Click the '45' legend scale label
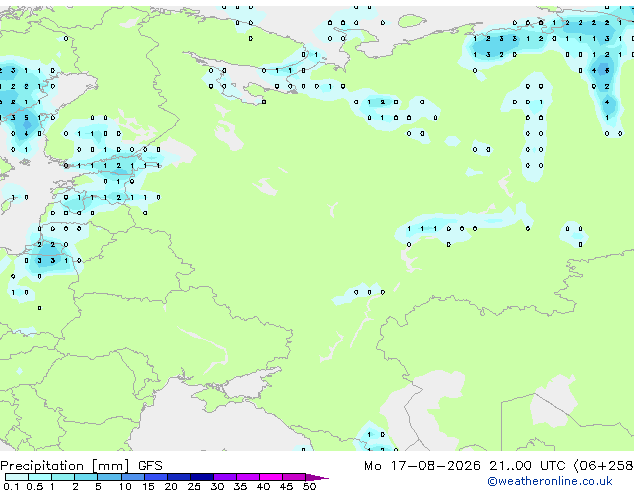This screenshot has height=490, width=634. click(286, 486)
